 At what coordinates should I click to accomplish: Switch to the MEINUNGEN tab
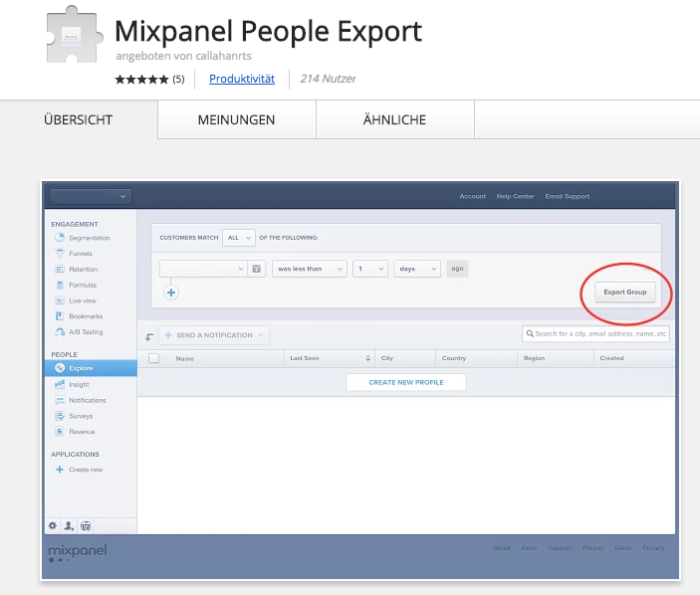pos(237,119)
